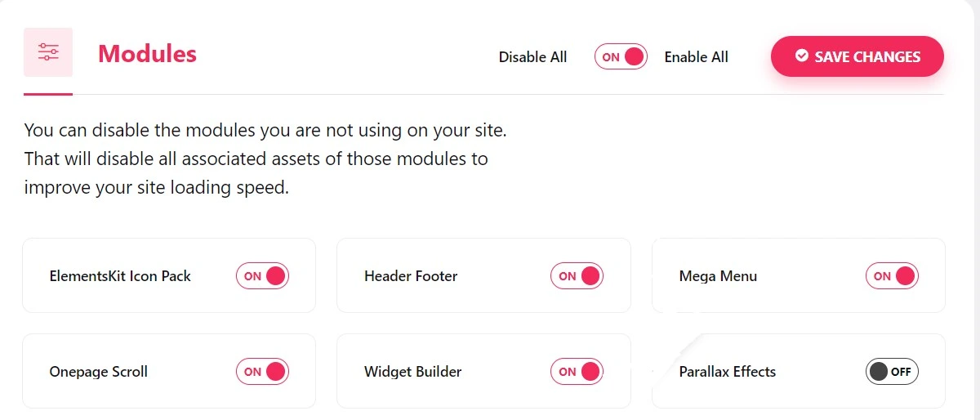Click the Enable All label
The image size is (980, 420).
[696, 57]
